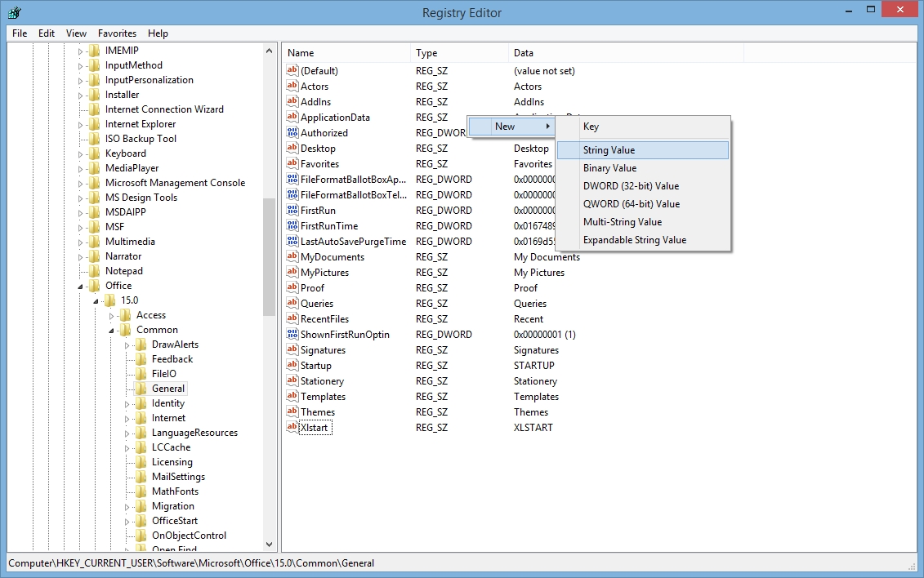Expand the DrawAlerts tree node
The image size is (924, 578).
tap(127, 345)
